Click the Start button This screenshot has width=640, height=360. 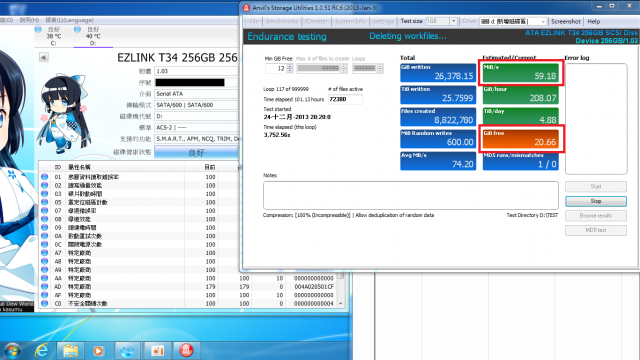tap(596, 187)
